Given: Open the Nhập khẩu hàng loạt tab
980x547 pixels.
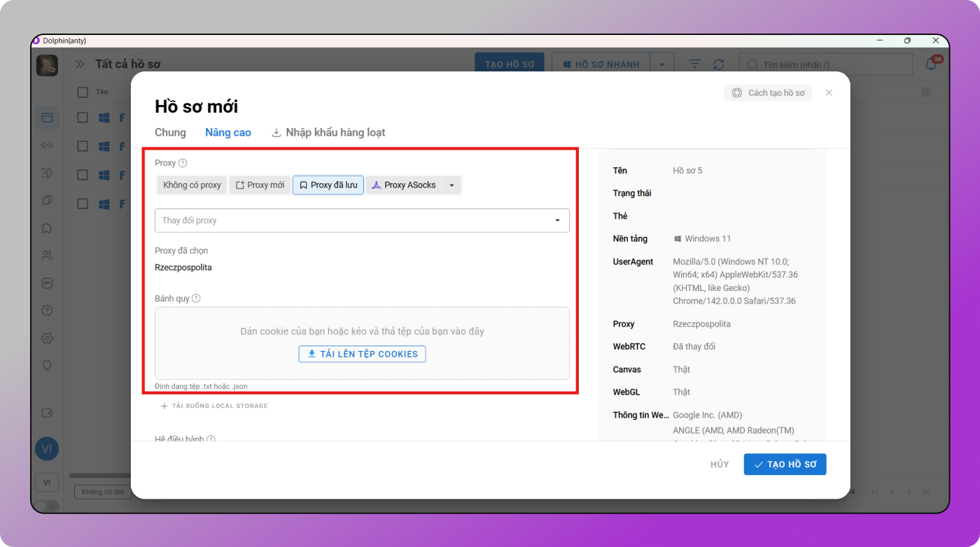Looking at the screenshot, I should [328, 132].
